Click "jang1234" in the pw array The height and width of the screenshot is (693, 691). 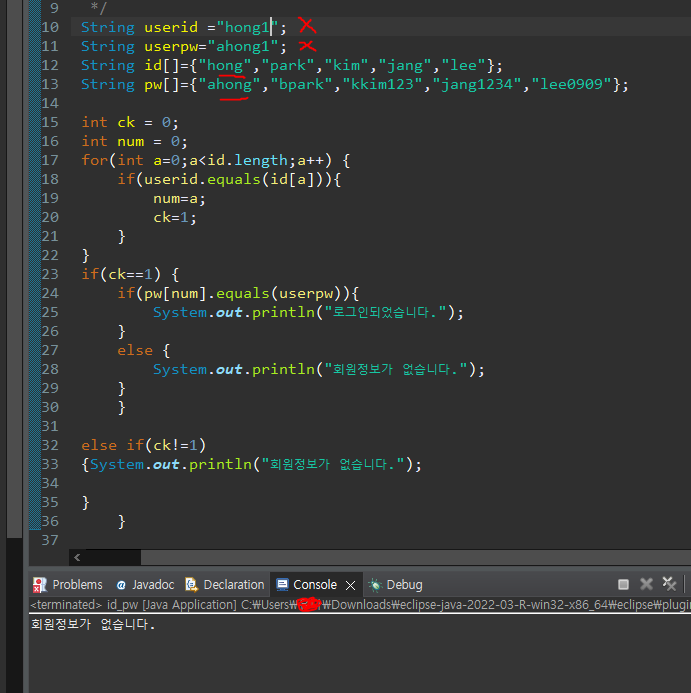click(x=477, y=84)
